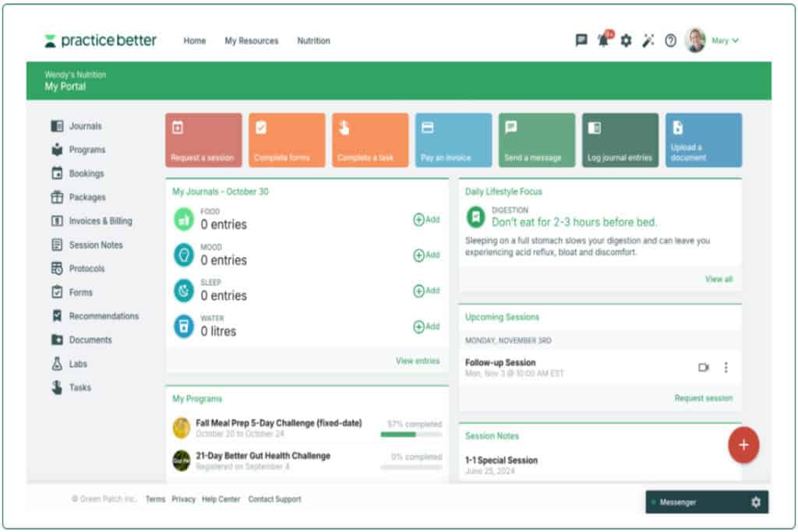Open Follow-up Session three-dot options menu
Image resolution: width=798 pixels, height=532 pixels.
726,367
